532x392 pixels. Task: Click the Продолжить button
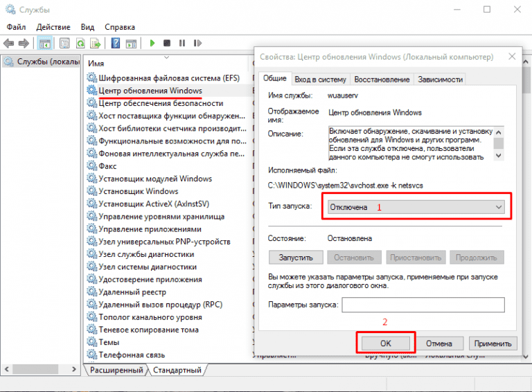tap(477, 258)
